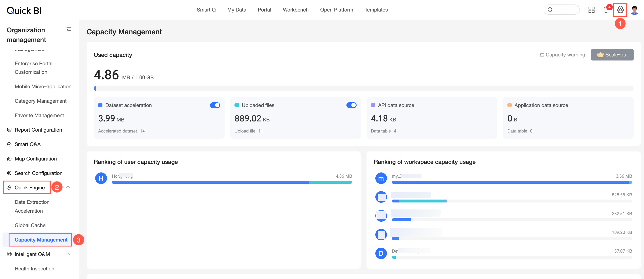This screenshot has height=279, width=644.
Task: Open the user profile avatar
Action: (634, 10)
